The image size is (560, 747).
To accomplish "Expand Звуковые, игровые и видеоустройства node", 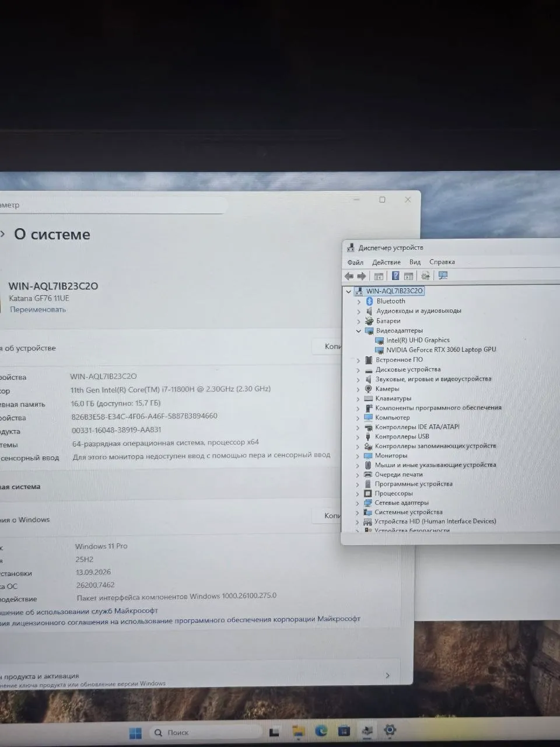I will [358, 380].
